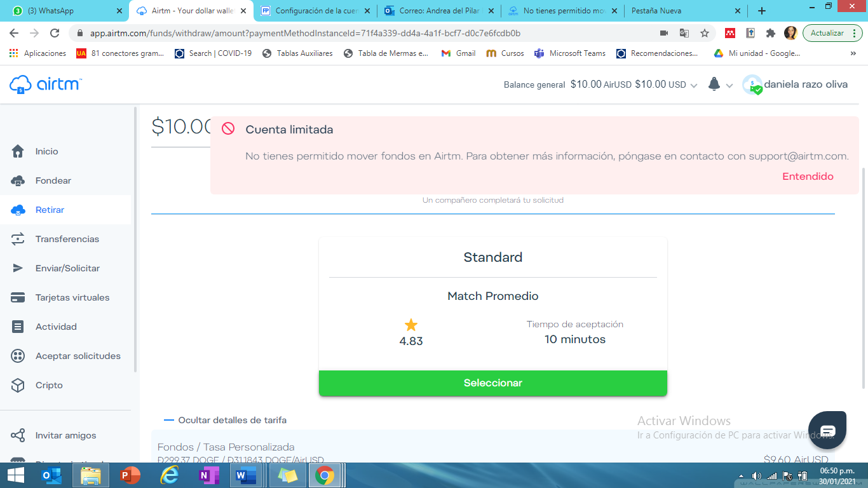Switch to No tienes permitido tab

pyautogui.click(x=562, y=11)
